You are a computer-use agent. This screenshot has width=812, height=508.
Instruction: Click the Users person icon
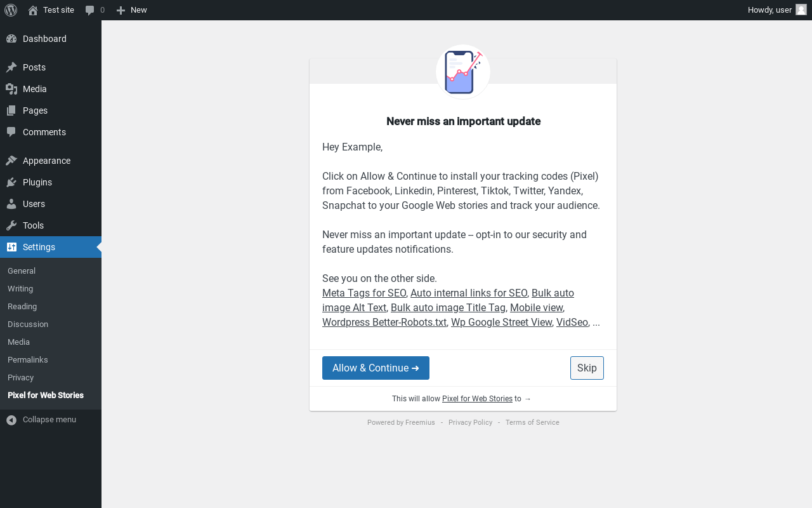(x=11, y=204)
